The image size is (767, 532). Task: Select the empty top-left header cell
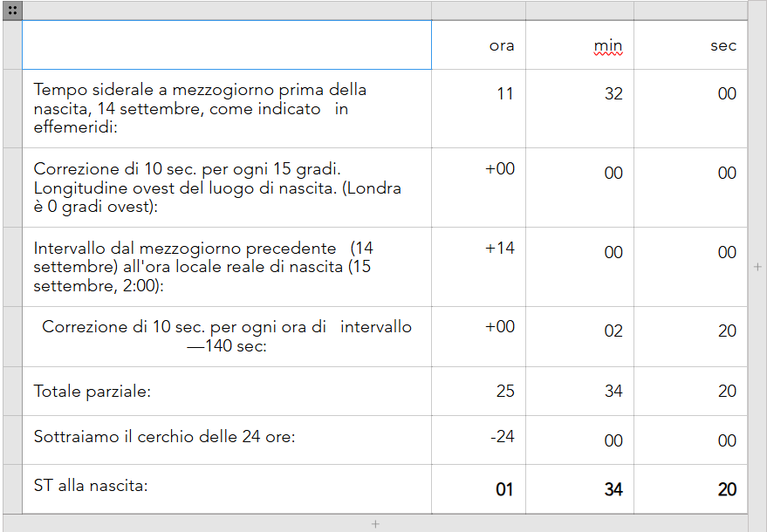(x=227, y=45)
